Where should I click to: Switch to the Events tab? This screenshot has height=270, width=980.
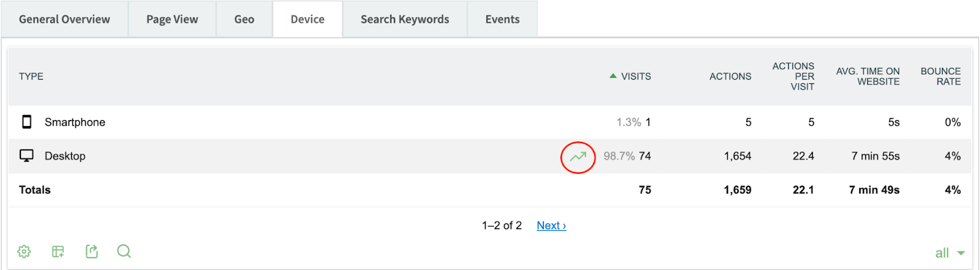[x=502, y=19]
